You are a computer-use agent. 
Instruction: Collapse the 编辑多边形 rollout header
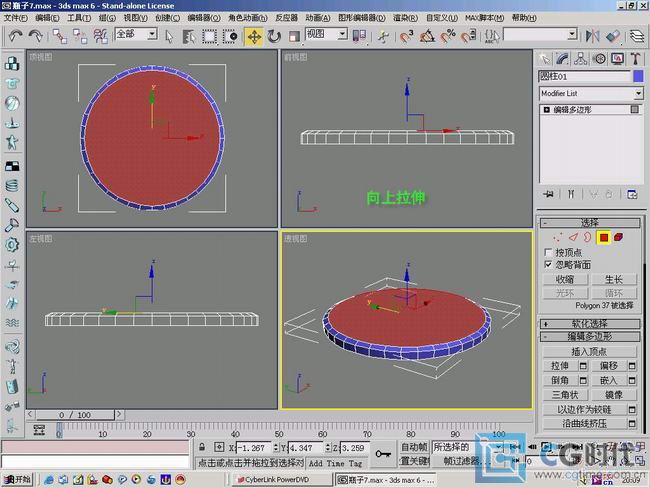coord(590,337)
